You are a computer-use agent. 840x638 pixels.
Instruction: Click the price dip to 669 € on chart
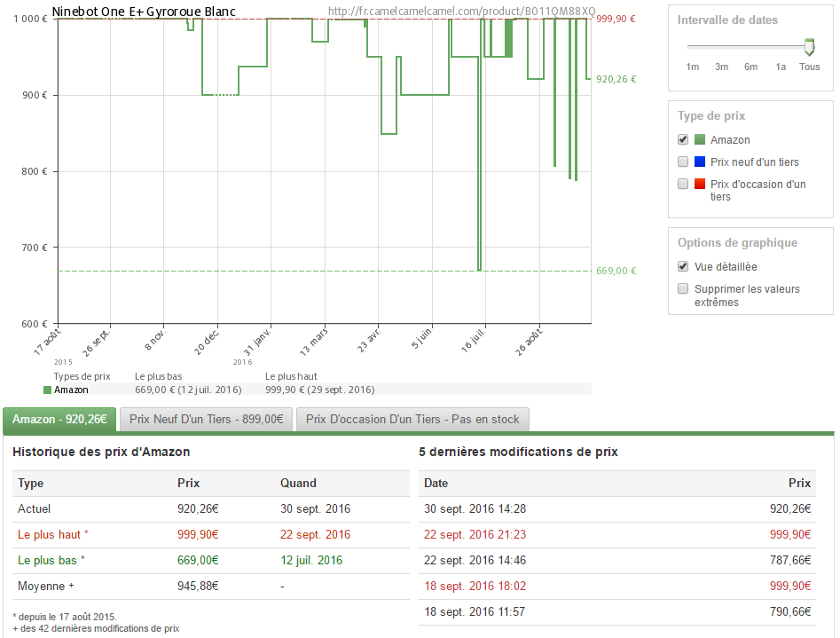pyautogui.click(x=479, y=270)
